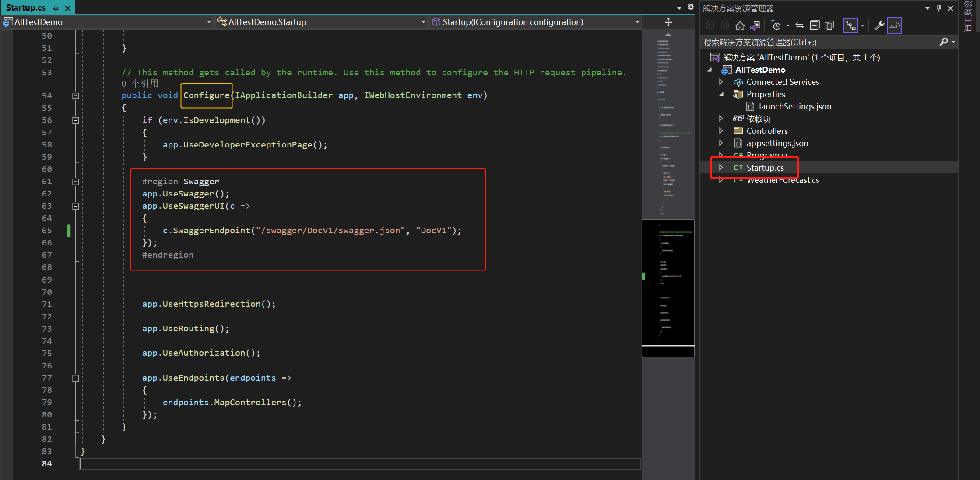Collapse the Swagger region at line 61
Image resolution: width=980 pixels, height=480 pixels.
coord(75,182)
